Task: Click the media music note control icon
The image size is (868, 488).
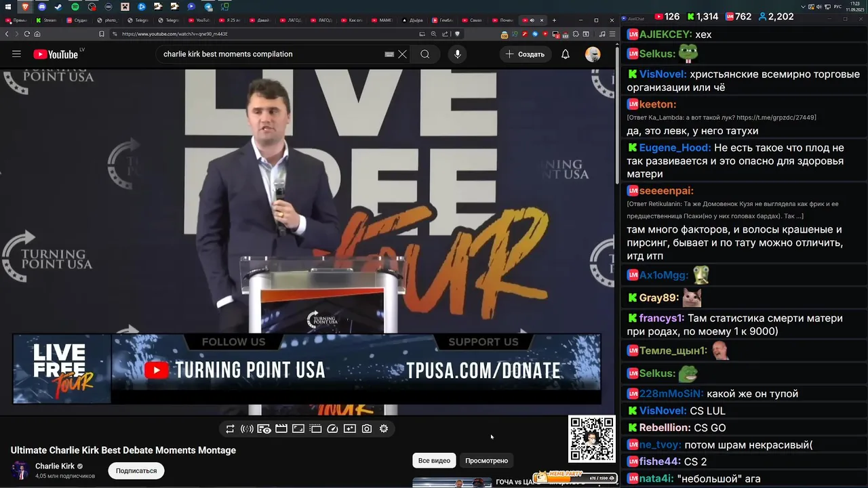Action: [602, 34]
